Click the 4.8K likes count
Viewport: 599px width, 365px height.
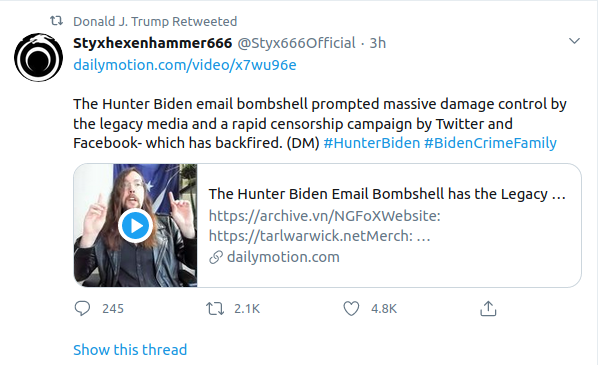pyautogui.click(x=384, y=308)
